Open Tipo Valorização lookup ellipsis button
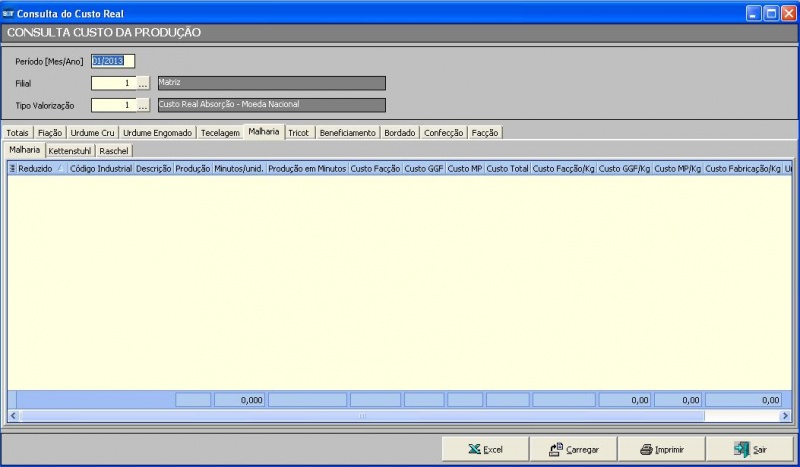This screenshot has height=467, width=800. pyautogui.click(x=143, y=105)
